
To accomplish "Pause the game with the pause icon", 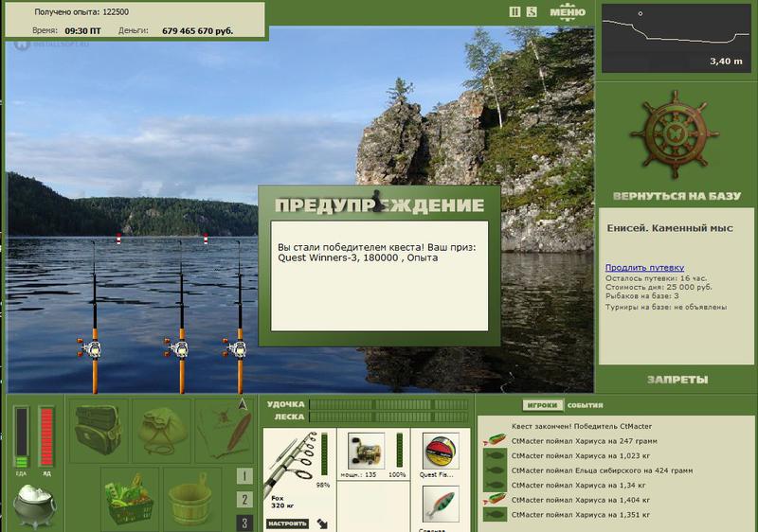I will [514, 11].
